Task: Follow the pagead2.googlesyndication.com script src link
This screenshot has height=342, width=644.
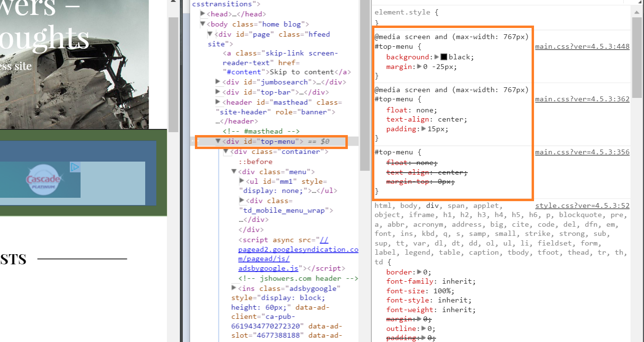Action: pyautogui.click(x=299, y=254)
